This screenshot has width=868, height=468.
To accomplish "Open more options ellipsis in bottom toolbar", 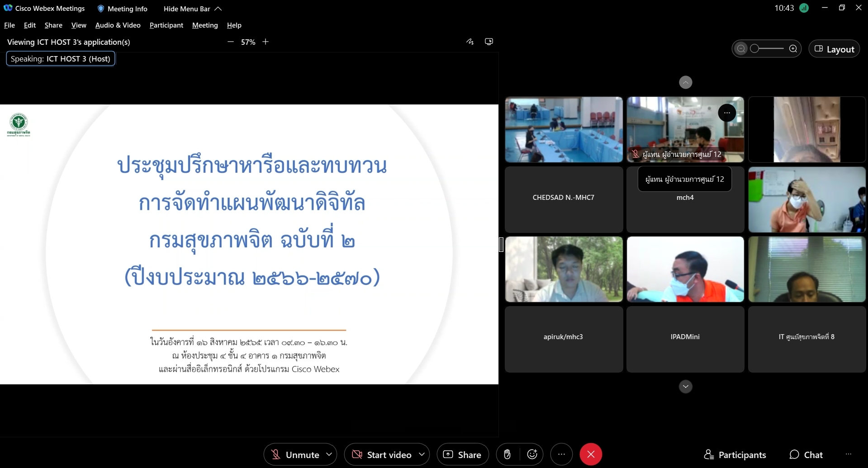I will [561, 454].
